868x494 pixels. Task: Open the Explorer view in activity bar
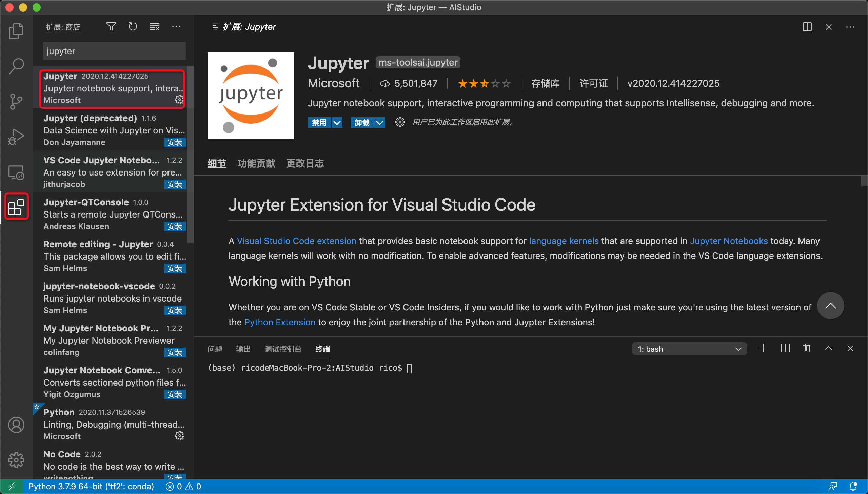pyautogui.click(x=16, y=31)
